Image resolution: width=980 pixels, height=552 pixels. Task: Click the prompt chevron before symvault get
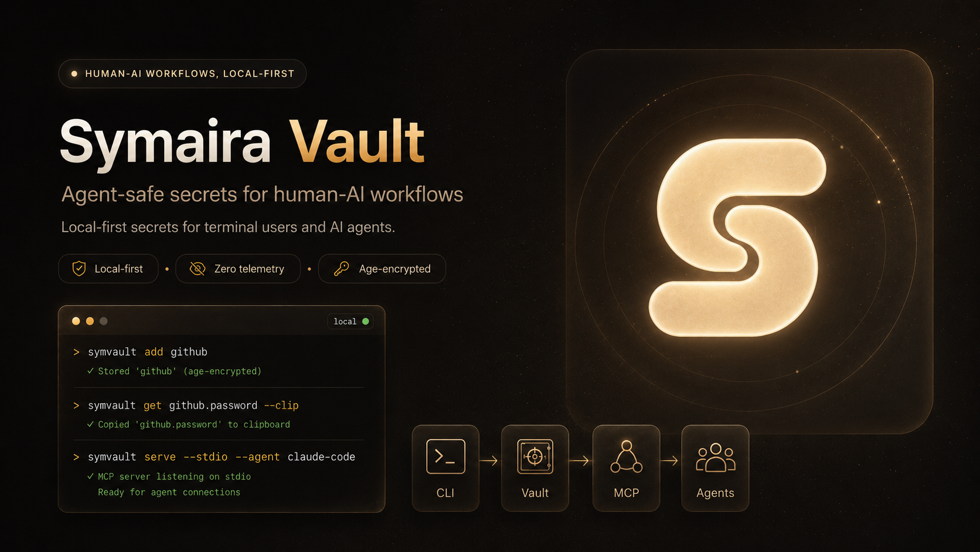point(76,405)
